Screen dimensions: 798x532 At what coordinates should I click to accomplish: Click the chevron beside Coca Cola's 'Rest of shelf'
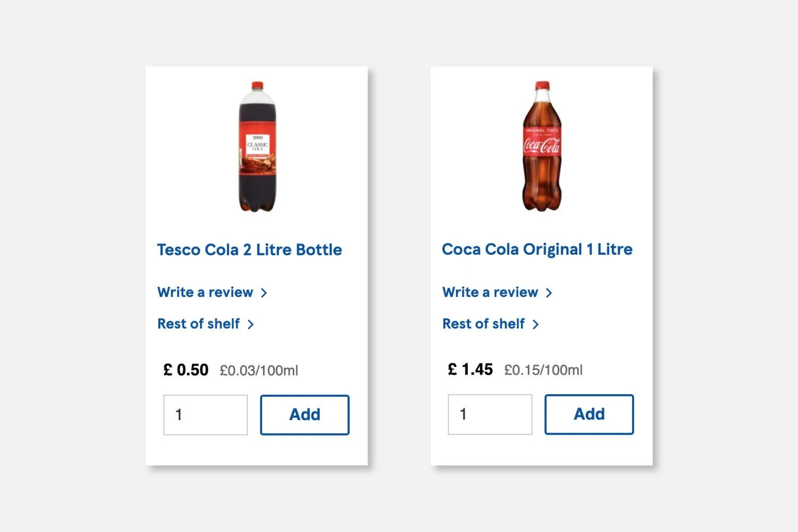click(536, 324)
